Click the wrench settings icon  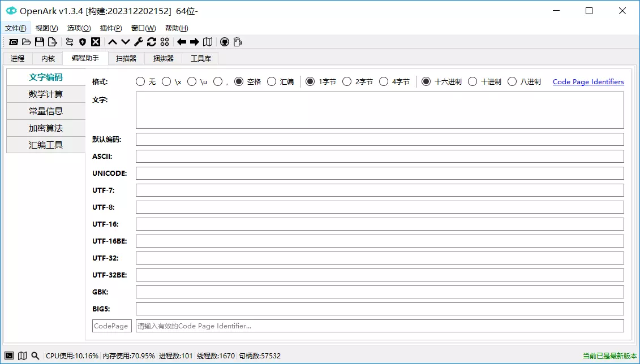[x=139, y=42]
